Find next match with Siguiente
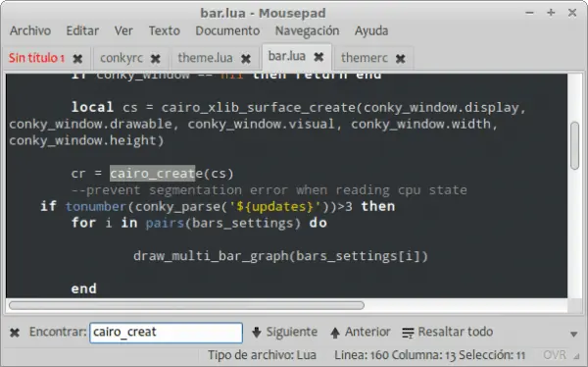 [284, 332]
